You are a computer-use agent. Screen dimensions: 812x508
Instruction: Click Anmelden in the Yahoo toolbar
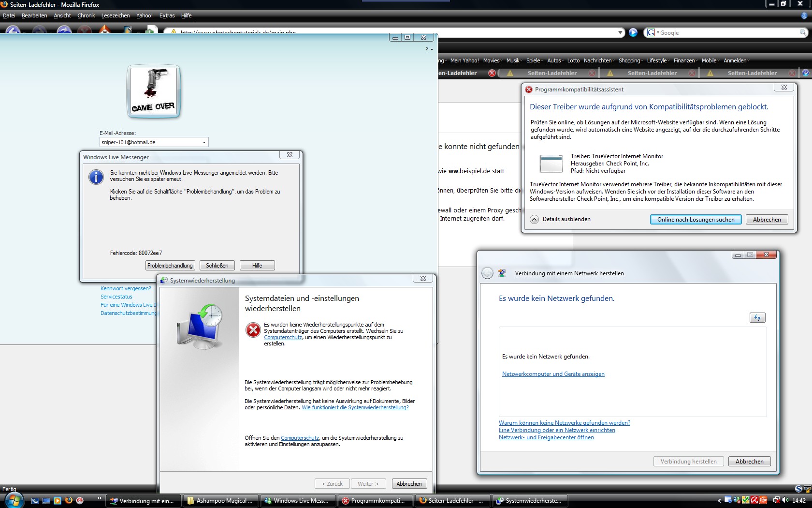[x=737, y=60]
